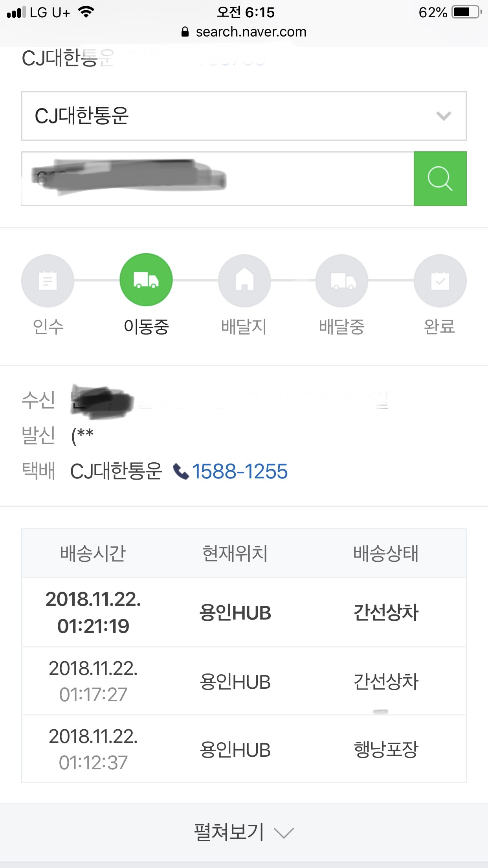Click the courier dropdown chevron arrow
The width and height of the screenshot is (488, 868).
[444, 116]
